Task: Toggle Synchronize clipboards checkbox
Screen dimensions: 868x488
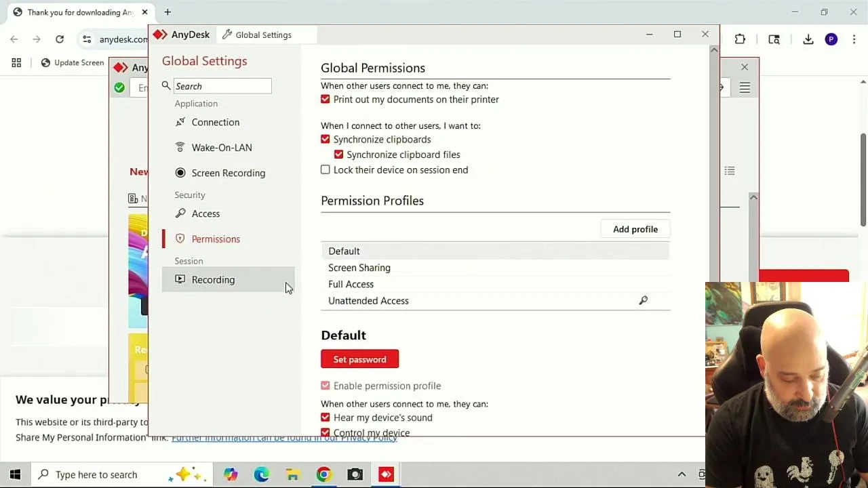Action: click(325, 139)
